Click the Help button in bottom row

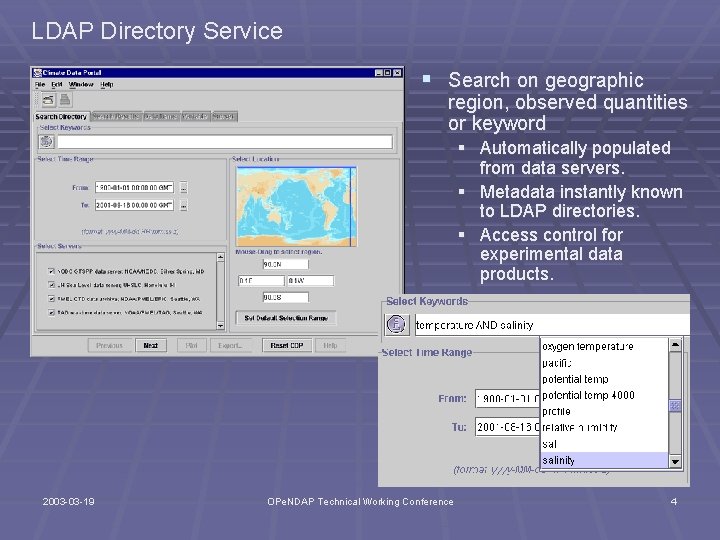point(330,345)
